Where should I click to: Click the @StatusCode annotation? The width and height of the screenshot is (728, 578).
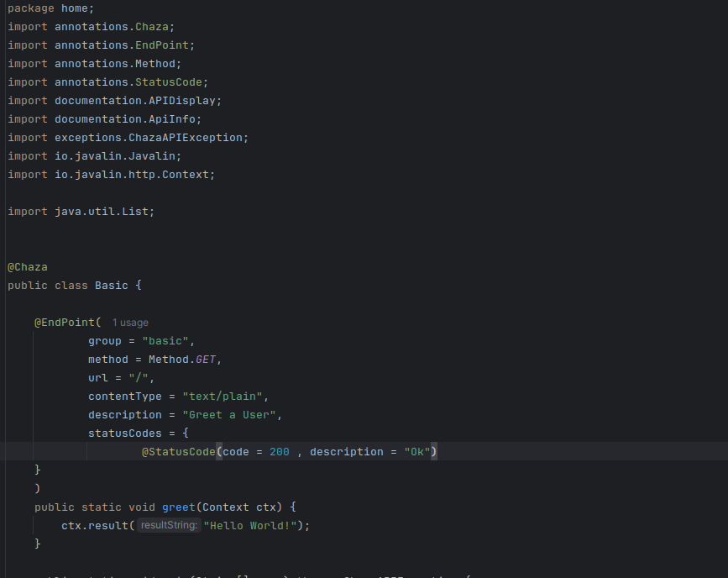pyautogui.click(x=178, y=452)
